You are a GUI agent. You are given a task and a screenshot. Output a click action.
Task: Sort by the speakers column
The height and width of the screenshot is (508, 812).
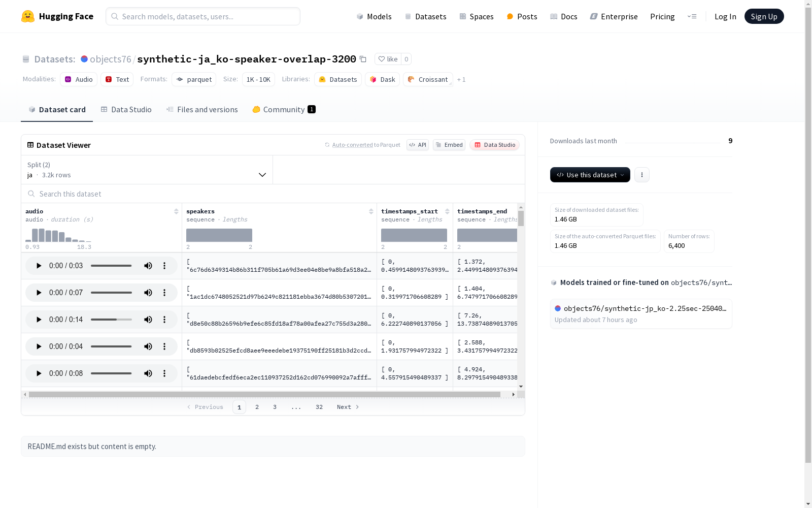click(371, 211)
